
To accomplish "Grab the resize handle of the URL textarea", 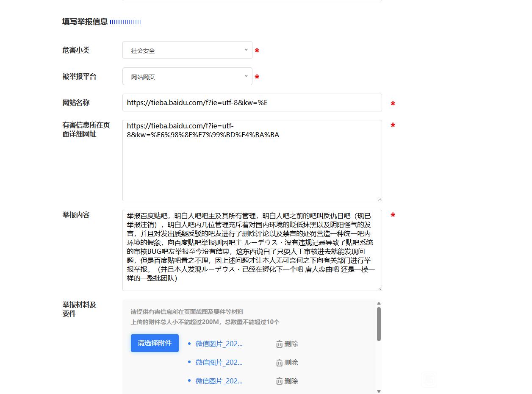I will point(380,199).
